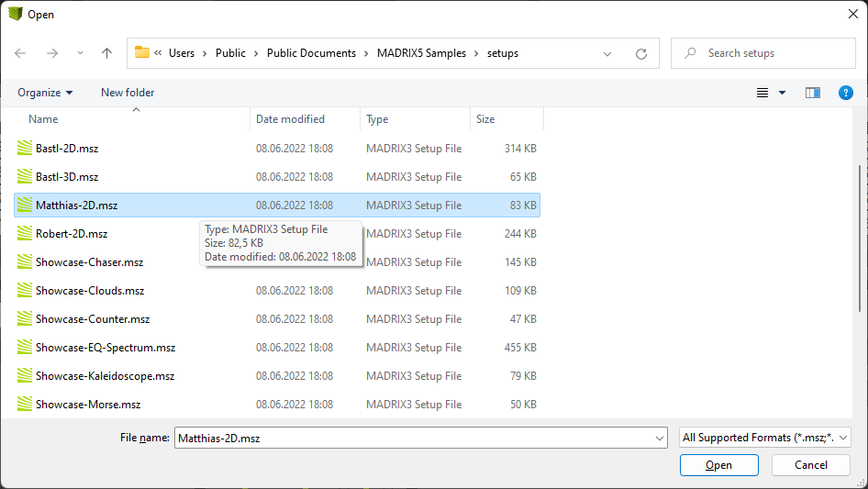Sort files by the Type column
Image resolution: width=868 pixels, height=489 pixels.
[x=377, y=119]
